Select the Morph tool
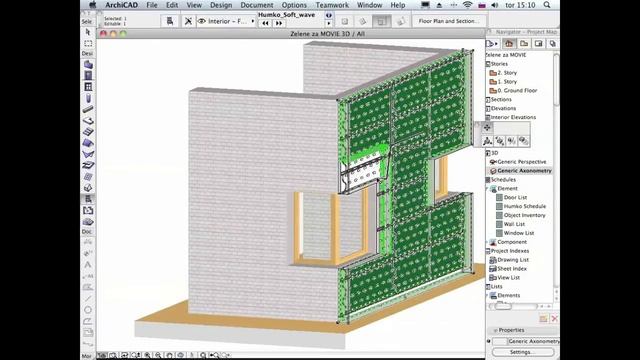 pyautogui.click(x=88, y=188)
